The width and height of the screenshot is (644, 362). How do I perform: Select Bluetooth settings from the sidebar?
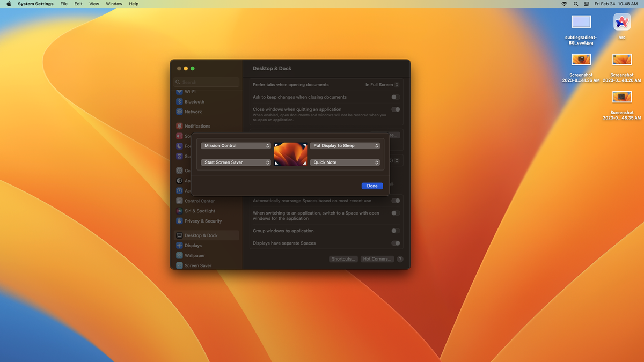pos(195,101)
